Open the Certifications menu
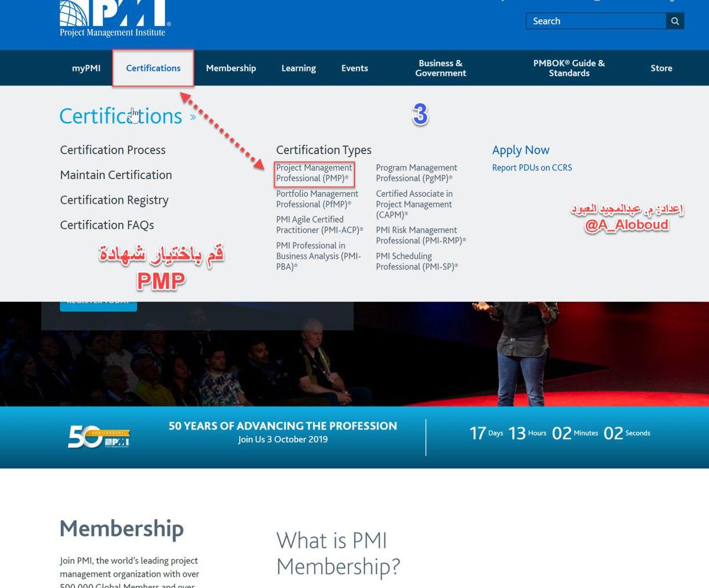The image size is (709, 588). point(153,68)
